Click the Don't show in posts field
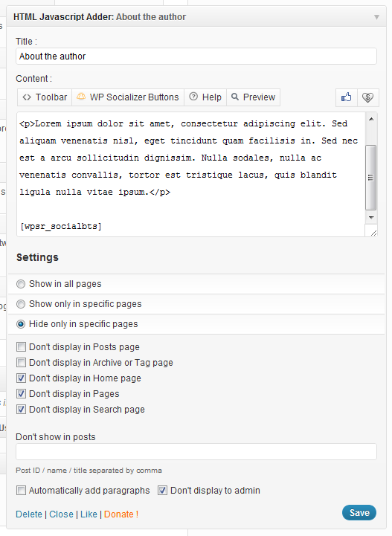 [x=196, y=452]
